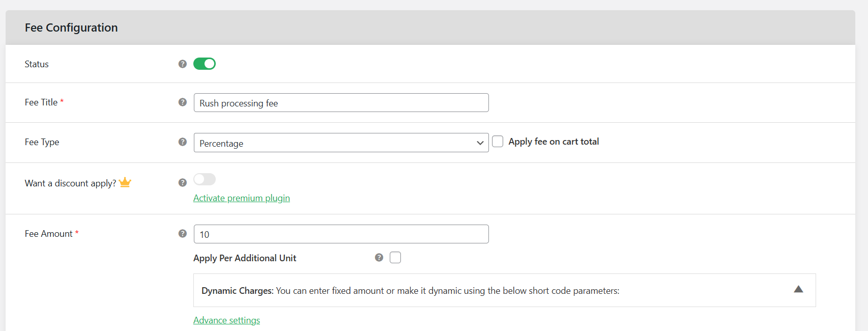Enable the Apply Per Additional Unit checkbox

[395, 258]
